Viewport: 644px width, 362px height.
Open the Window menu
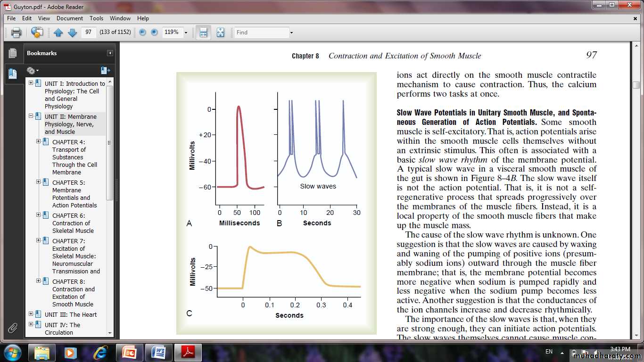[120, 18]
